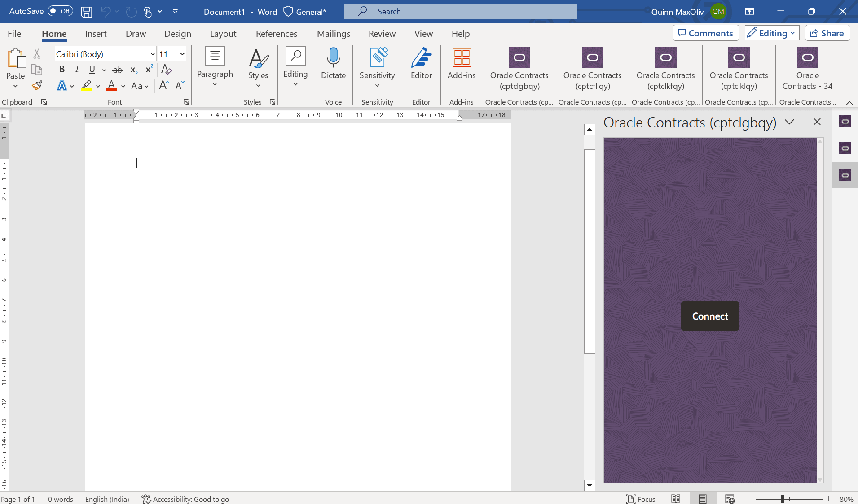Click the document vertical scrollbar thumb
Viewport: 858px width, 504px height.
(590, 251)
